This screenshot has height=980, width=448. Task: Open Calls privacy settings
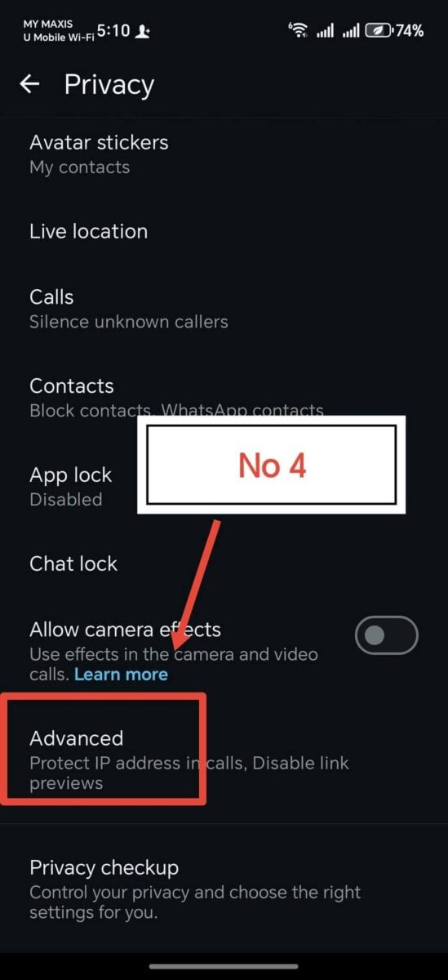[x=224, y=309]
